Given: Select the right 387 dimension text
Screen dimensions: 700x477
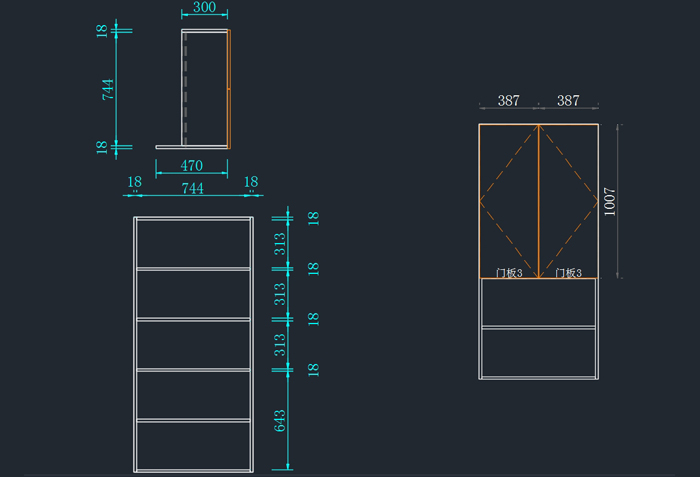Looking at the screenshot, I should click(568, 101).
